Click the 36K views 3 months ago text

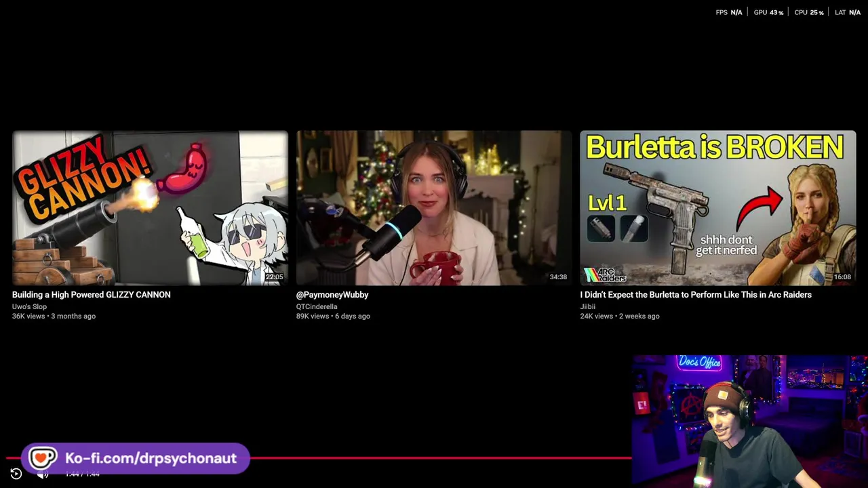pos(54,316)
